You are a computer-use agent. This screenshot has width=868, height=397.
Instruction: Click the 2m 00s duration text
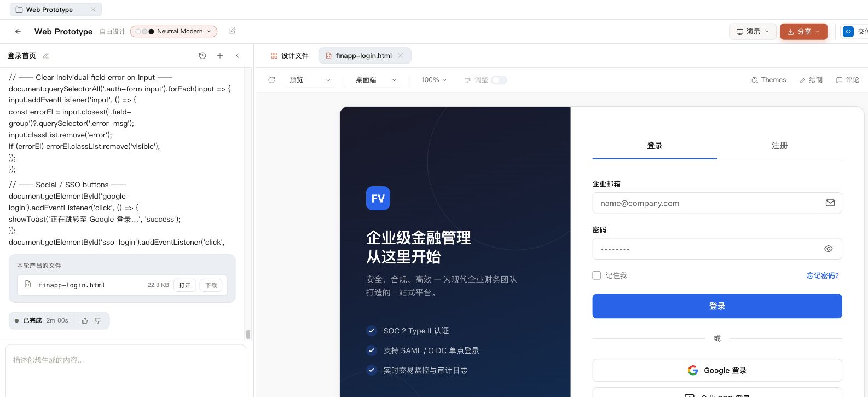57,320
